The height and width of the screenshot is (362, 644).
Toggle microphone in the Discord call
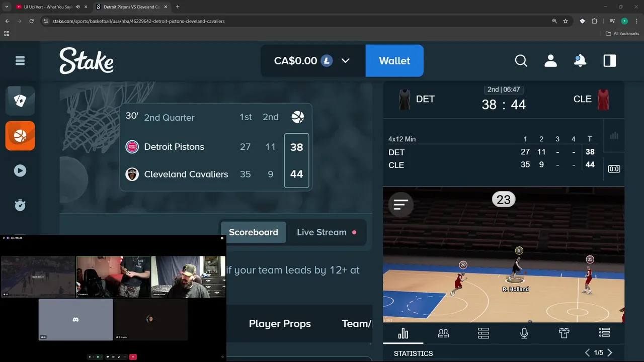(x=90, y=357)
